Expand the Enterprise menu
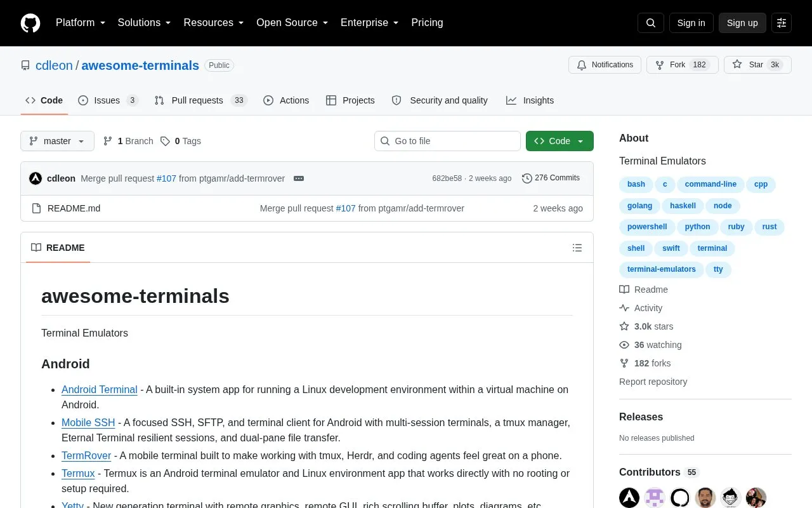 tap(370, 23)
